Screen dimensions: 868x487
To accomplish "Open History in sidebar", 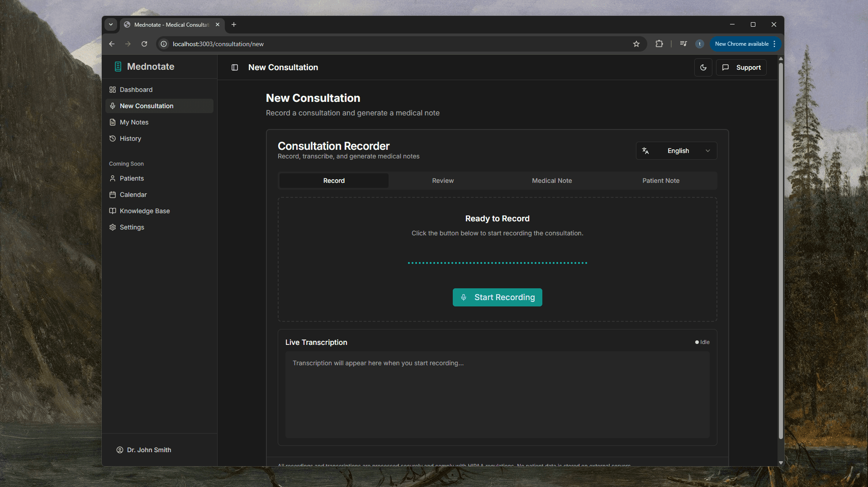I will (x=130, y=138).
